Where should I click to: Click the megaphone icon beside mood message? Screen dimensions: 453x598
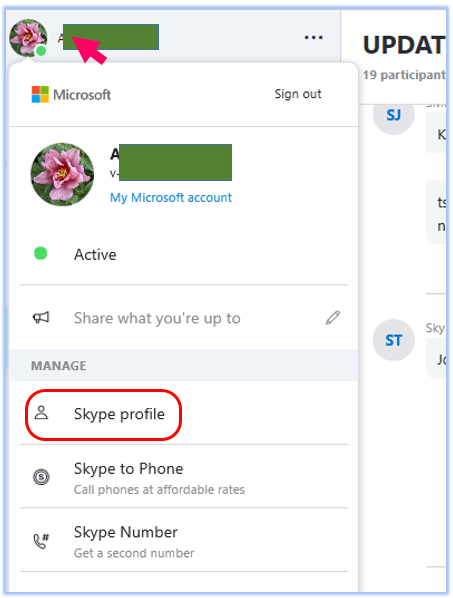pyautogui.click(x=41, y=318)
